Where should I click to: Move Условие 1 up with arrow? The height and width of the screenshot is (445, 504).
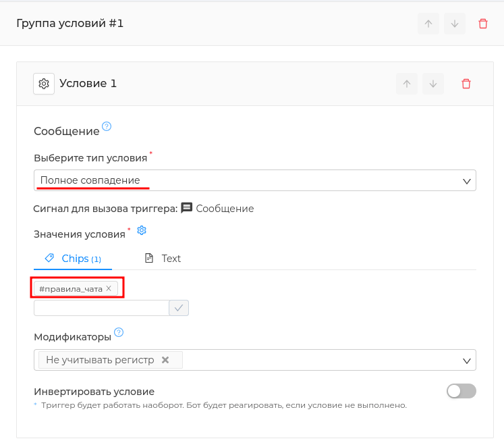407,84
